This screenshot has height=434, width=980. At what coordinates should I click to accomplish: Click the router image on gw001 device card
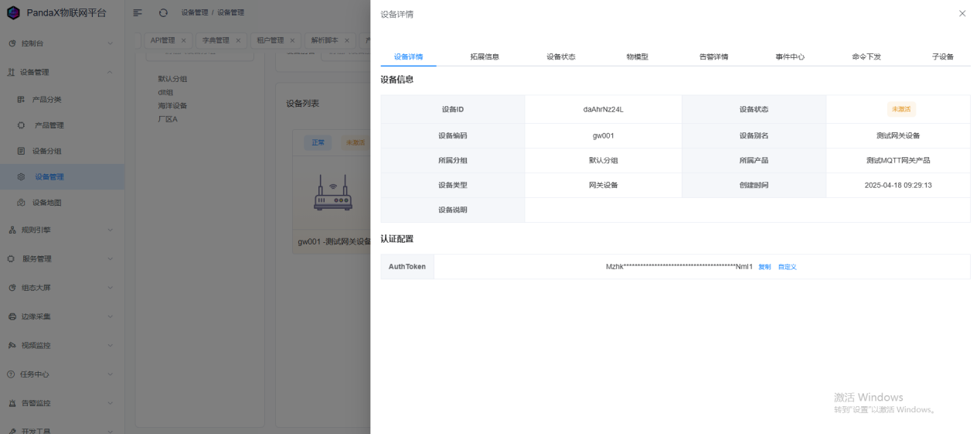click(333, 193)
